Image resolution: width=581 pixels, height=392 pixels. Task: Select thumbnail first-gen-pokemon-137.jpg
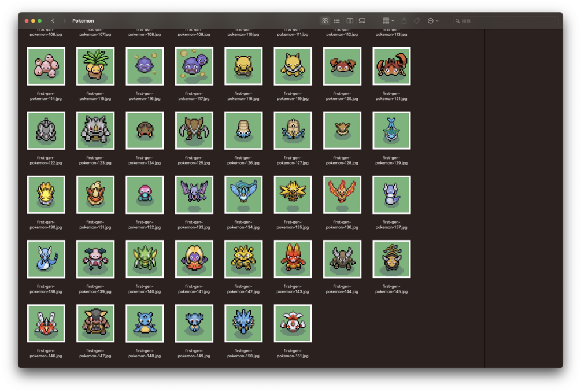(391, 194)
